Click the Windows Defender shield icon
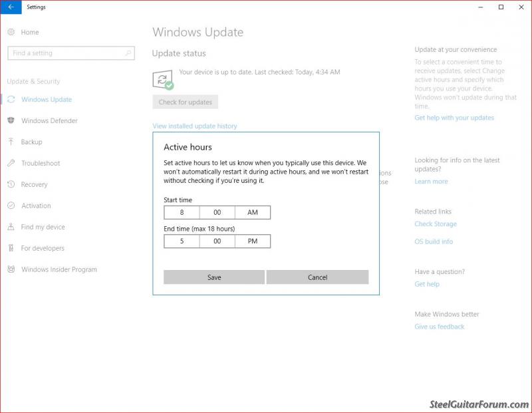Viewport: 532px width, 413px height. pos(11,120)
